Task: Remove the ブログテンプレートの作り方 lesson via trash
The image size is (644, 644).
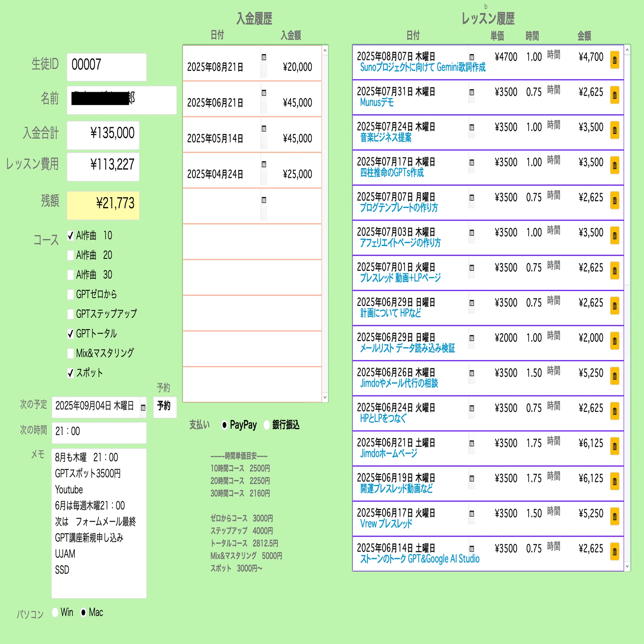Action: pos(614,200)
